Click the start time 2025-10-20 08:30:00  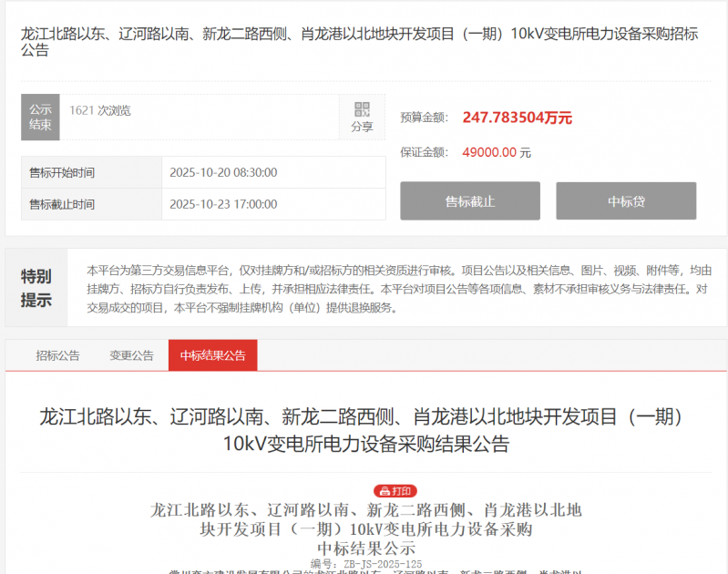(x=223, y=172)
